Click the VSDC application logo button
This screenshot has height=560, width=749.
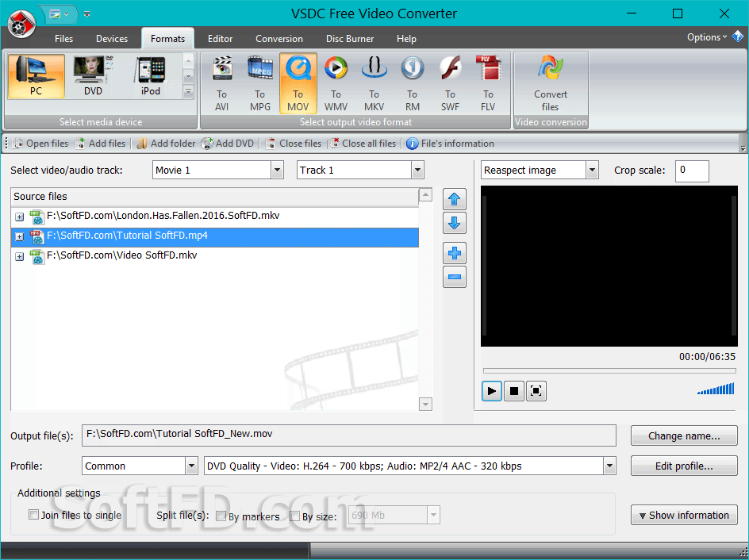tap(22, 23)
